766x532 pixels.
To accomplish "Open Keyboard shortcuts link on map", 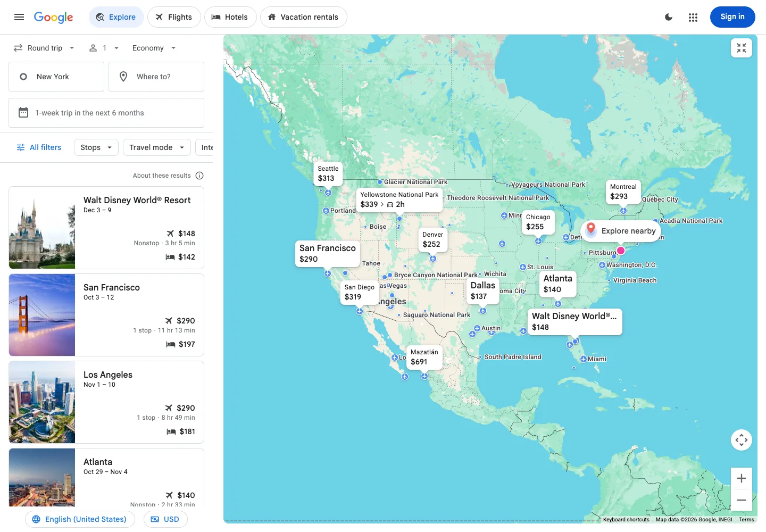I will point(626,520).
